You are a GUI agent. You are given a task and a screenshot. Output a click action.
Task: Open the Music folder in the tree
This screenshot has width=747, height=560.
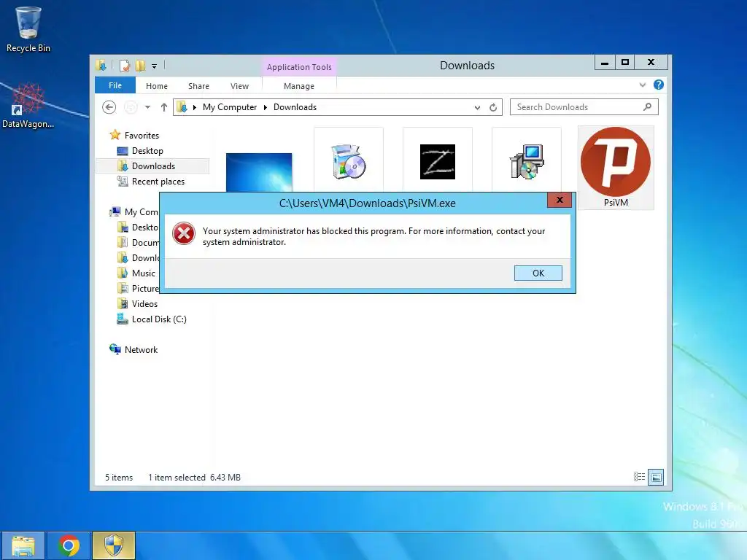pyautogui.click(x=144, y=273)
